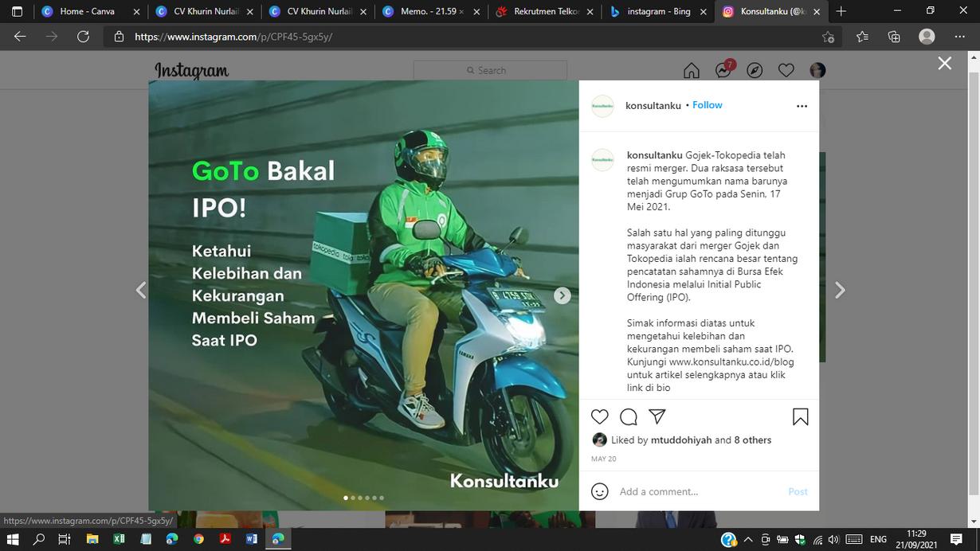Share post via paper plane icon
Image resolution: width=980 pixels, height=551 pixels.
pyautogui.click(x=657, y=416)
